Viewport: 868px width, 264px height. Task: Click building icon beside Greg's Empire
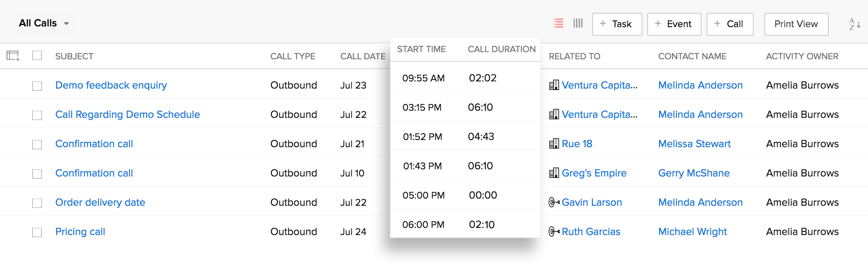554,173
